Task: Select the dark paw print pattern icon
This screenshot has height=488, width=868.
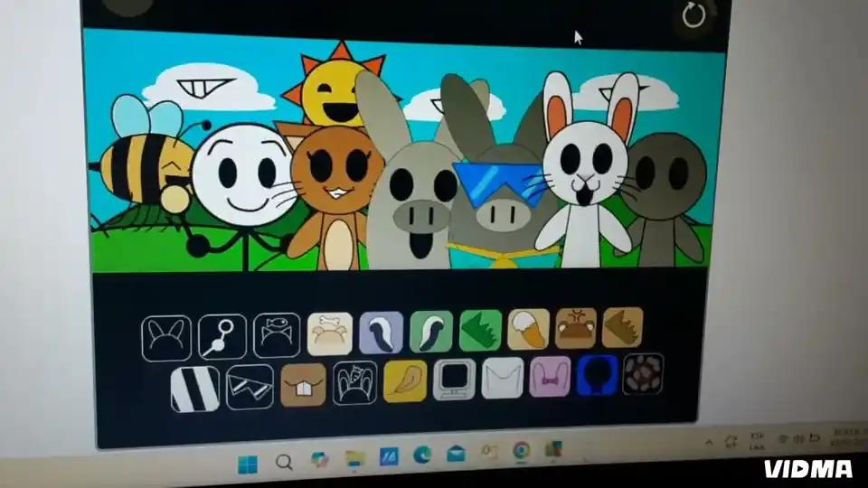Action: point(643,374)
